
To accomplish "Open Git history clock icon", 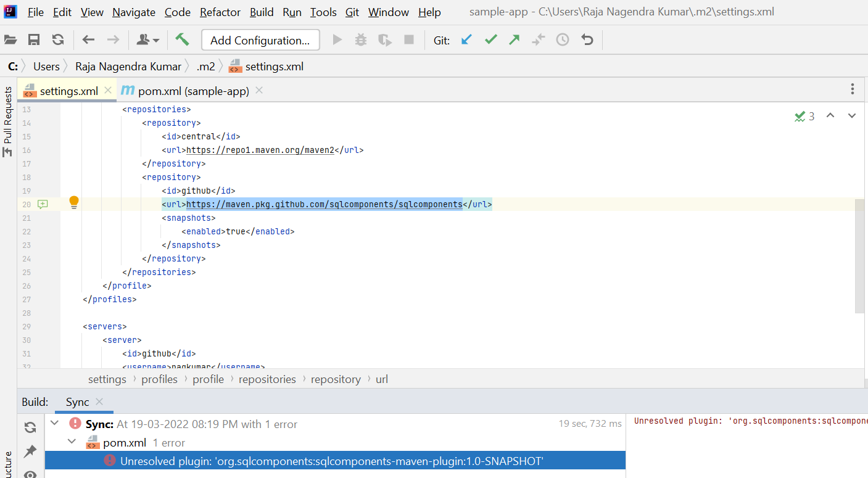I will tap(563, 40).
